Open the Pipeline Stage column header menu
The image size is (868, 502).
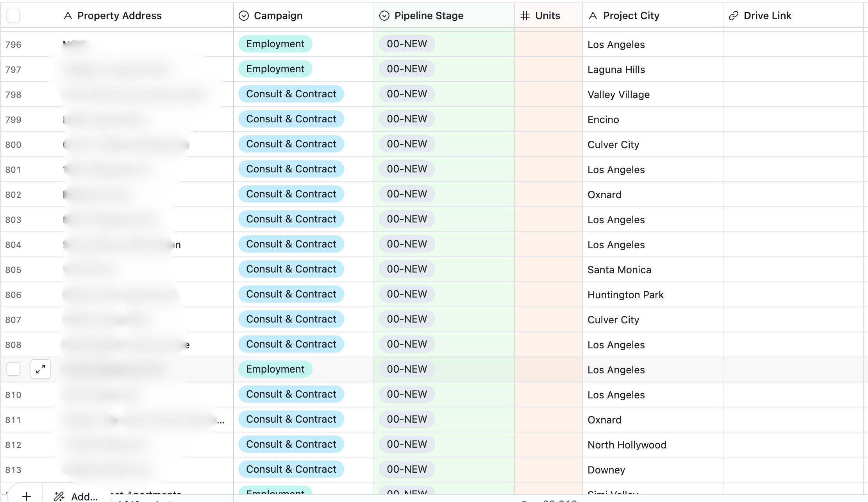(429, 16)
